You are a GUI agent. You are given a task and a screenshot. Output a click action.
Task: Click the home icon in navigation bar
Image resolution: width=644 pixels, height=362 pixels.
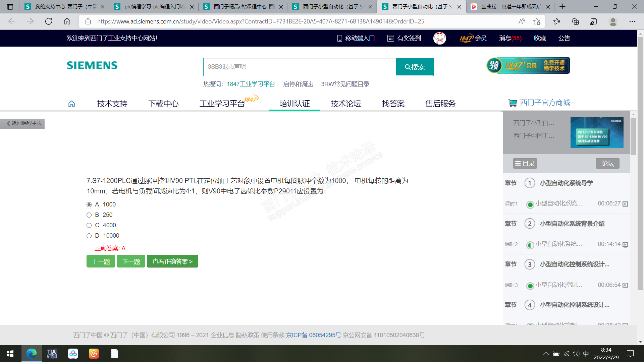pyautogui.click(x=71, y=104)
